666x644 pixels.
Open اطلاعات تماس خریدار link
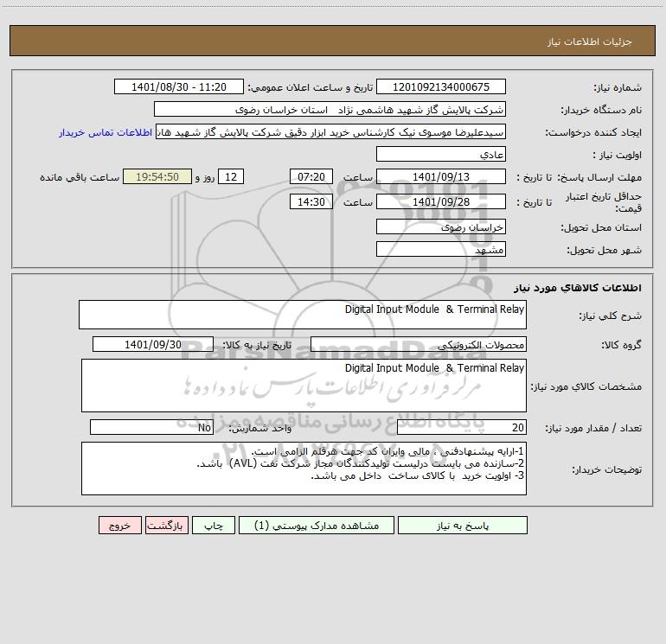pos(106,132)
